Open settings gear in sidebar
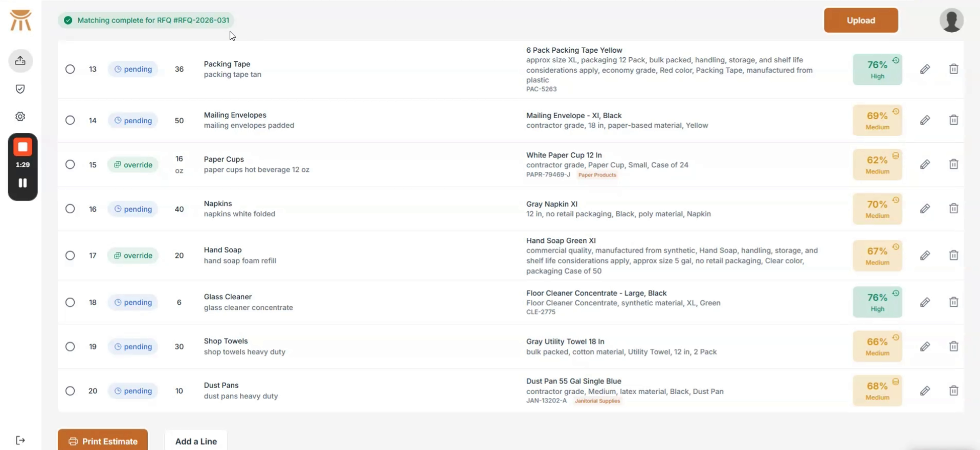 tap(20, 117)
